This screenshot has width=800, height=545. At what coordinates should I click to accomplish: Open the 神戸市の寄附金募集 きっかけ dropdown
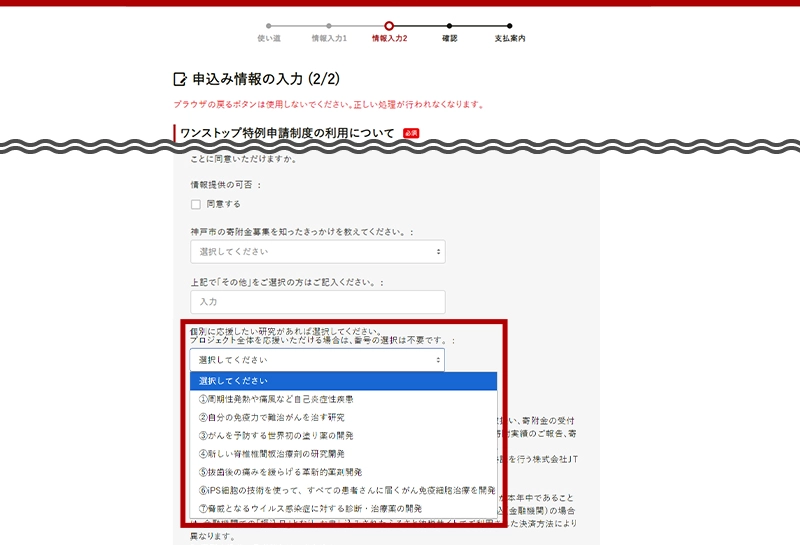point(318,251)
